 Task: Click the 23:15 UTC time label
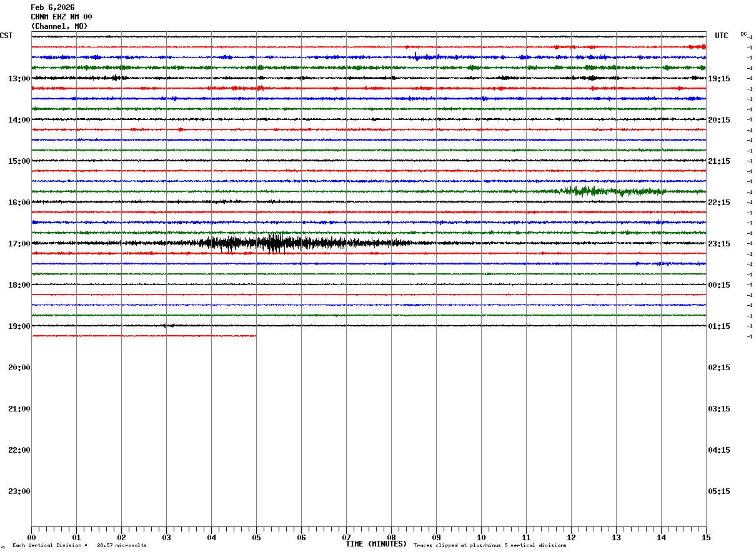719,244
